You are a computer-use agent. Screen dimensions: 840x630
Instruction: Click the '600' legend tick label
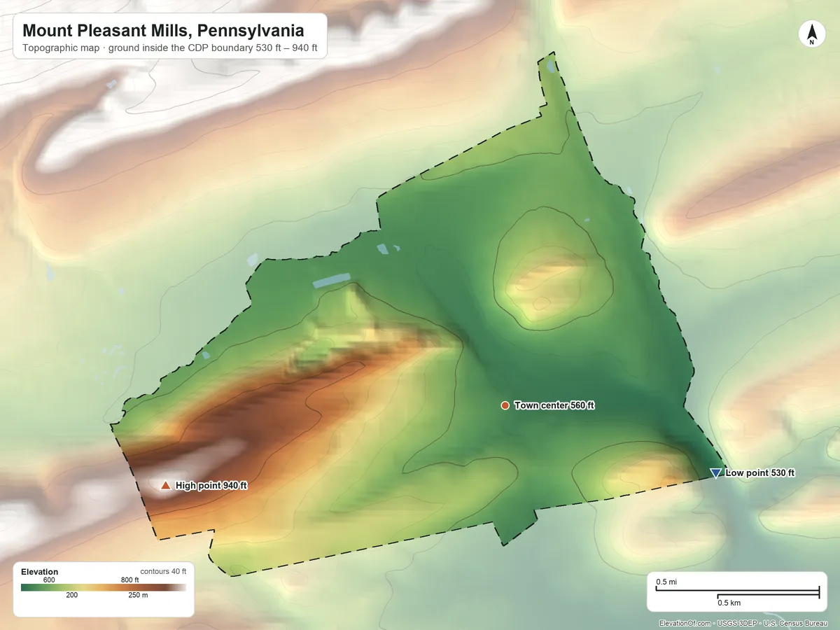point(49,580)
